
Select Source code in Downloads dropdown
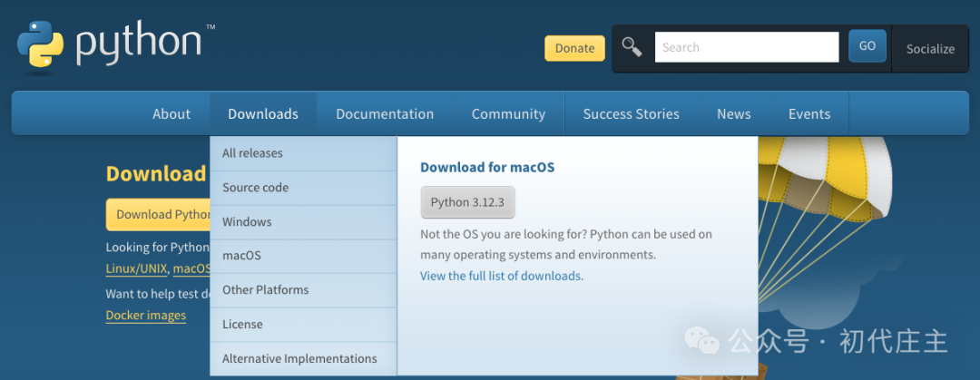point(303,188)
